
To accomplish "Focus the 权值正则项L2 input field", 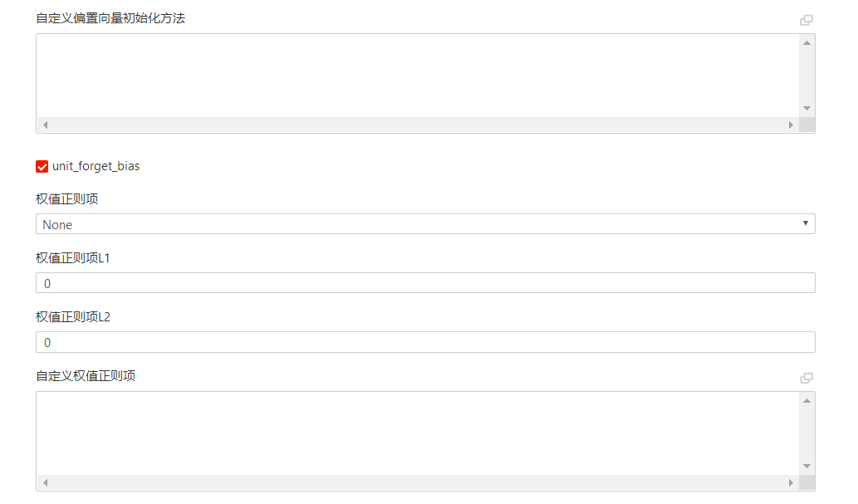I will tap(426, 342).
